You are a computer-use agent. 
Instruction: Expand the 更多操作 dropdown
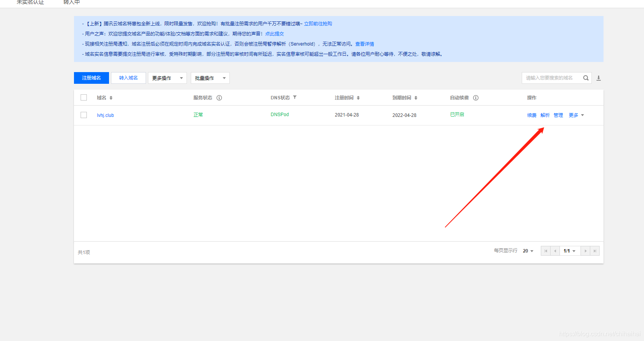(x=167, y=78)
